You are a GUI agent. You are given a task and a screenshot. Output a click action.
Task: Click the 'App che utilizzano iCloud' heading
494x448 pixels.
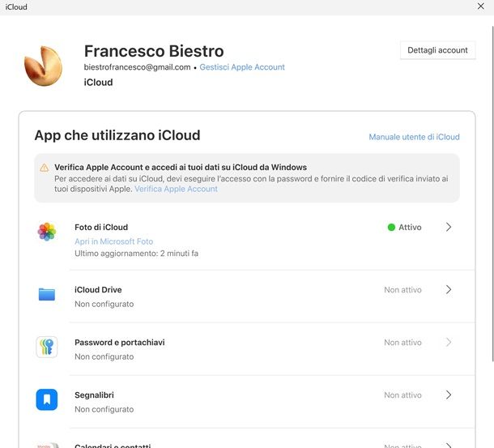117,135
